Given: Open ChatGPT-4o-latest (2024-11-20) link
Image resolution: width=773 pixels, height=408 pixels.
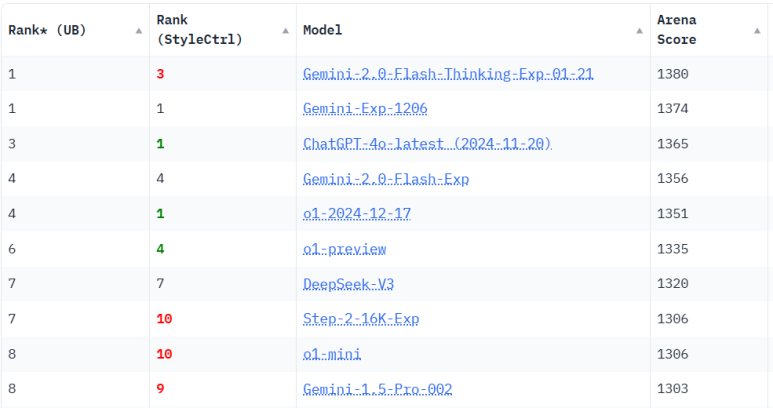Looking at the screenshot, I should click(427, 144).
